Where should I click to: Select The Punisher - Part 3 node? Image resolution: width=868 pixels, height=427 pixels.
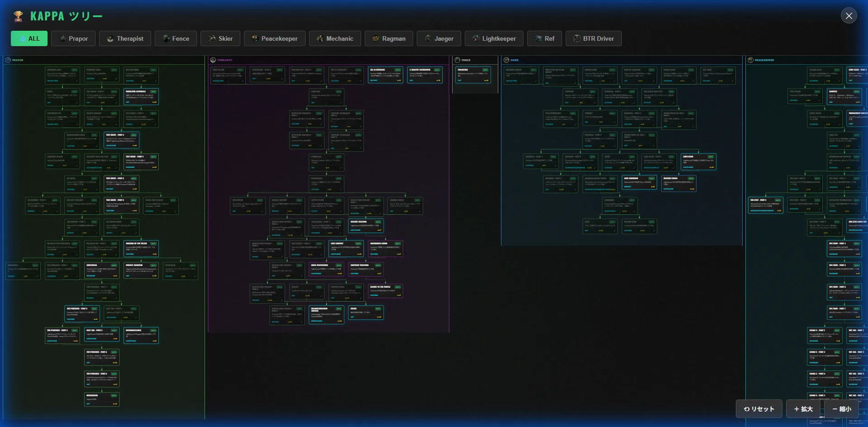pos(82,314)
